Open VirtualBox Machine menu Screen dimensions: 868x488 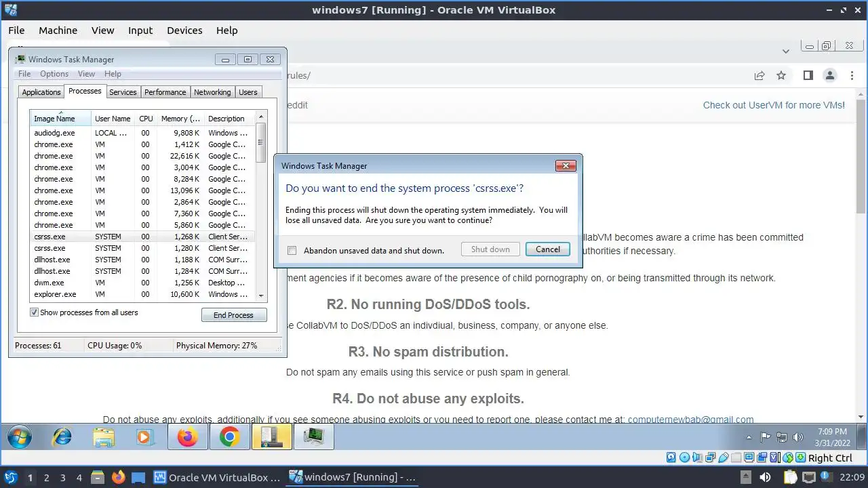click(x=58, y=30)
